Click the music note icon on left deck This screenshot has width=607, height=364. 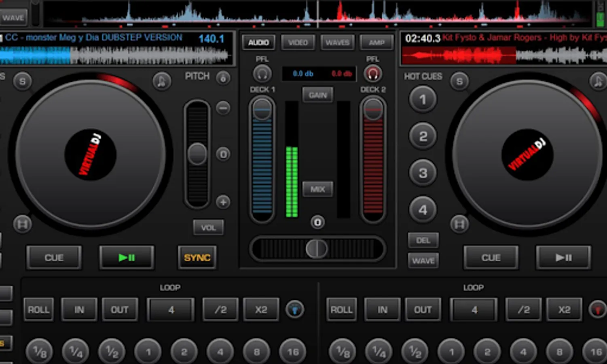pyautogui.click(x=162, y=81)
